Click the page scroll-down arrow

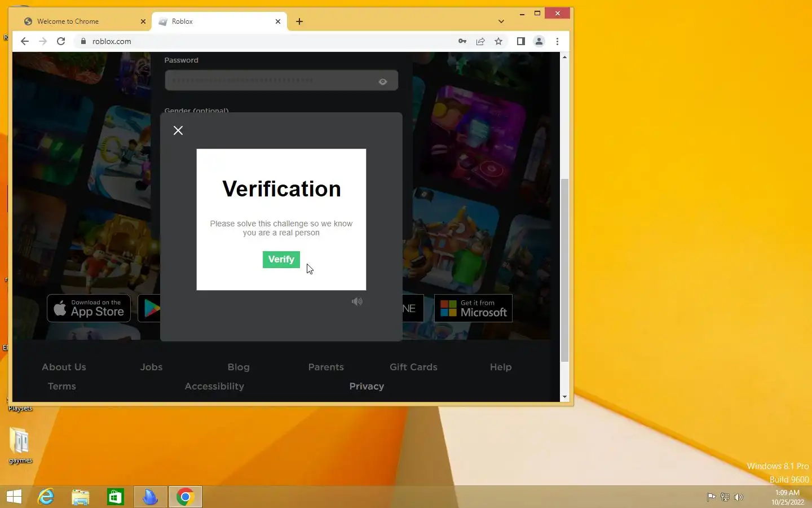coord(564,397)
